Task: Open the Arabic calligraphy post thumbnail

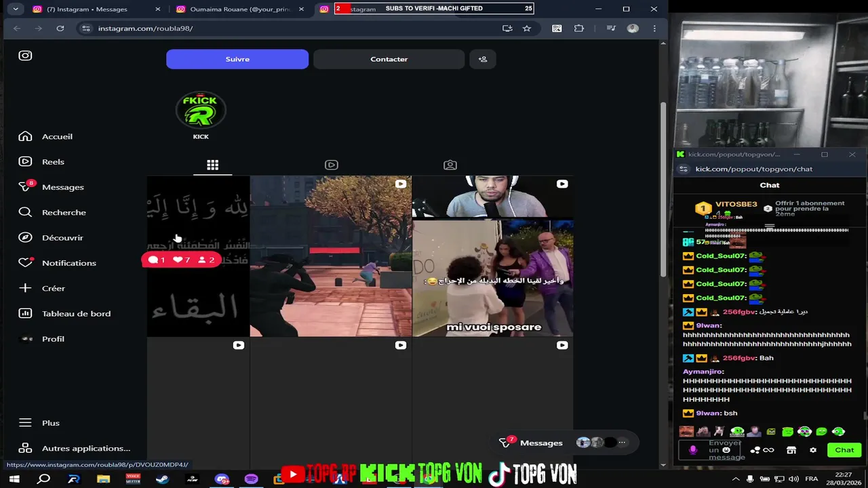Action: pyautogui.click(x=198, y=256)
